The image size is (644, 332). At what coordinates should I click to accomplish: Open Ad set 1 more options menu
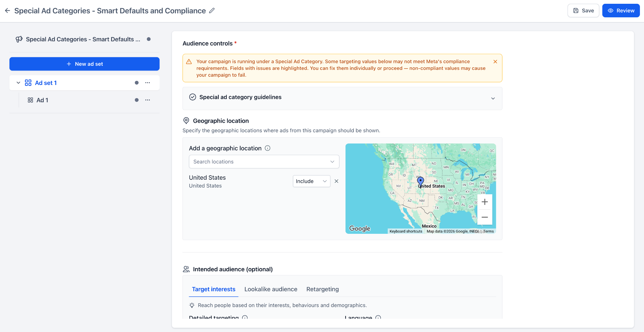click(x=147, y=83)
